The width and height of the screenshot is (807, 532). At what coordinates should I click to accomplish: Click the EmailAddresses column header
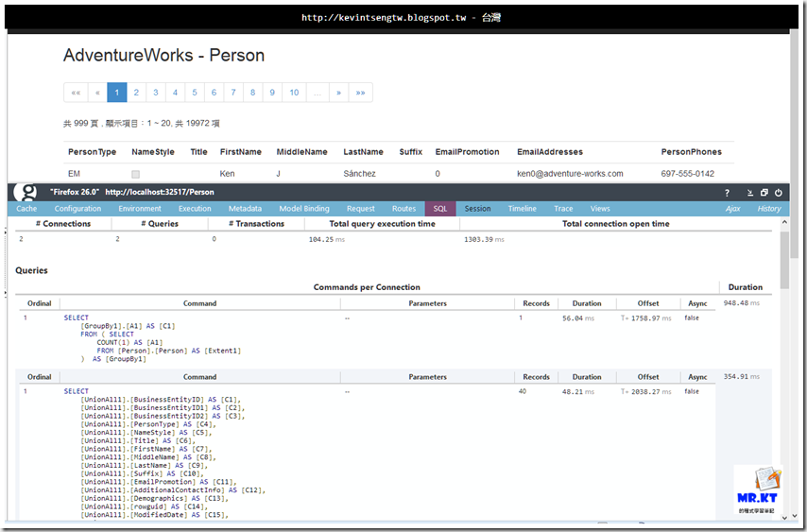point(550,152)
